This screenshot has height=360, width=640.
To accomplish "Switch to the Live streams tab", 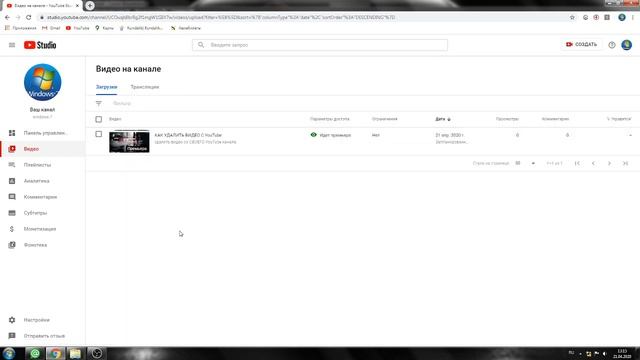I will point(145,87).
